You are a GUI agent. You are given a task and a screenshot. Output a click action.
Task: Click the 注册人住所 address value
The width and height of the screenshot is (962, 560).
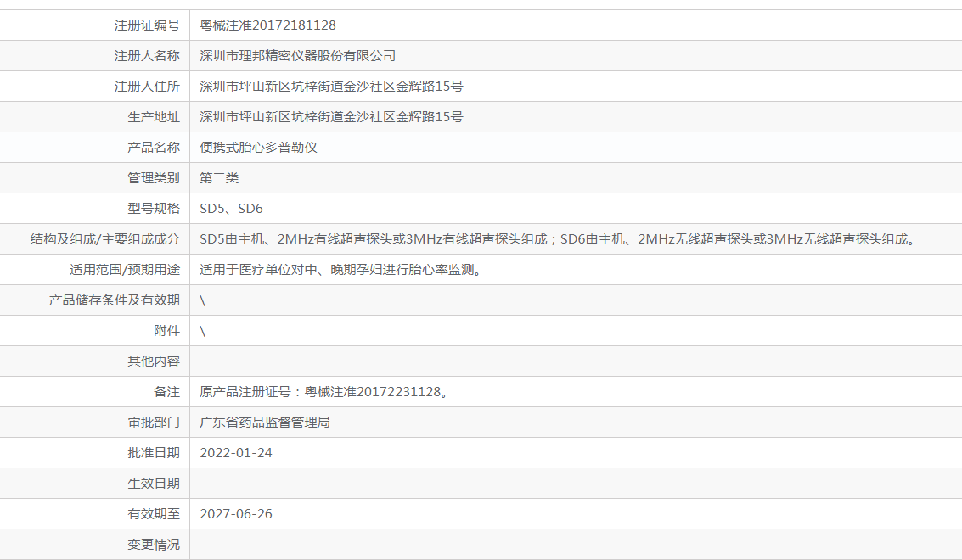(x=331, y=87)
